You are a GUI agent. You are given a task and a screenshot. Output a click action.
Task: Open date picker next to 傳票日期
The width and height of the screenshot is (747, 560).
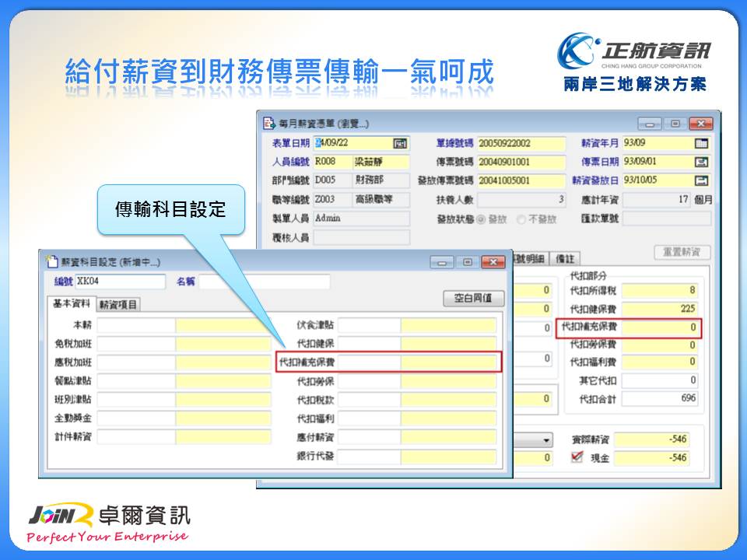[700, 162]
